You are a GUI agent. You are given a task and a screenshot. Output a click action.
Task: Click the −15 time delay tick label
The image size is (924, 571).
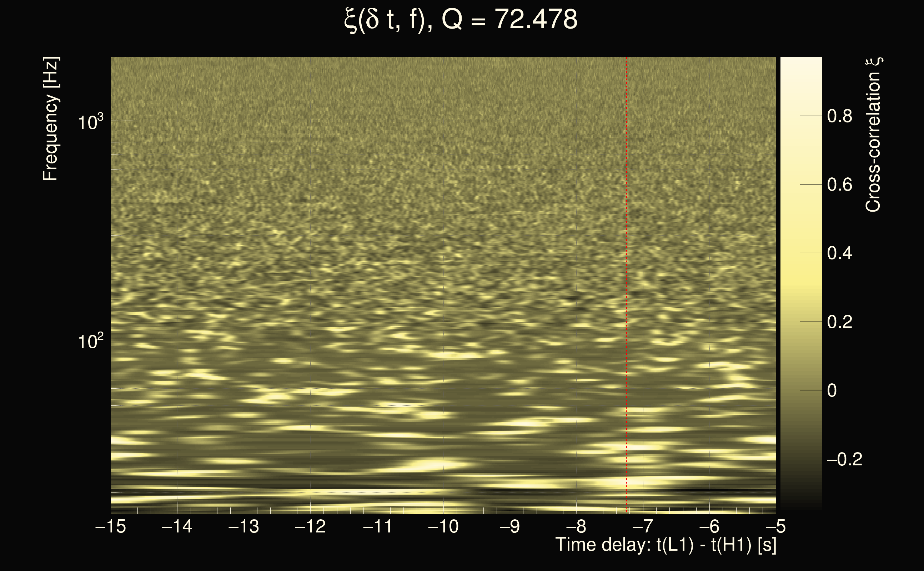click(111, 526)
